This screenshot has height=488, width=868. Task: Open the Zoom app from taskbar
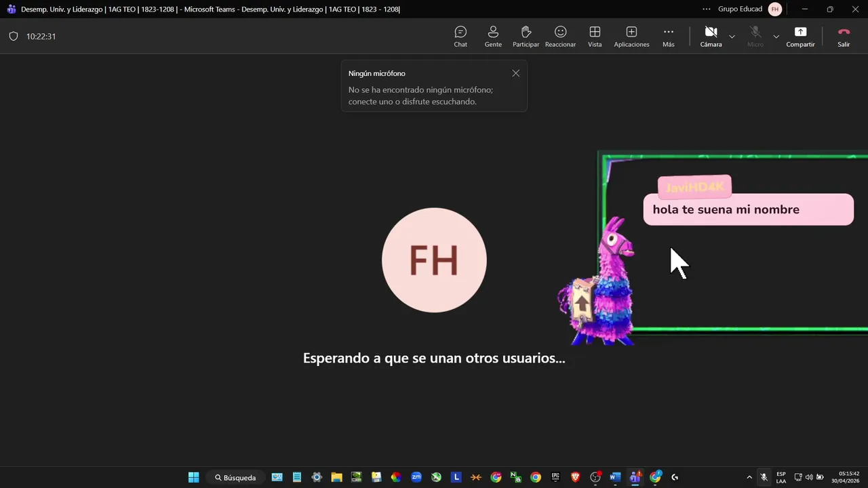(416, 477)
